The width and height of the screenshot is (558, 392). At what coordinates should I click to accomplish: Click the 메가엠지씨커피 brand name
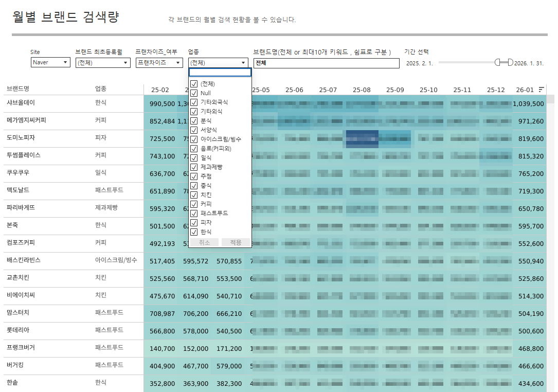pos(27,120)
